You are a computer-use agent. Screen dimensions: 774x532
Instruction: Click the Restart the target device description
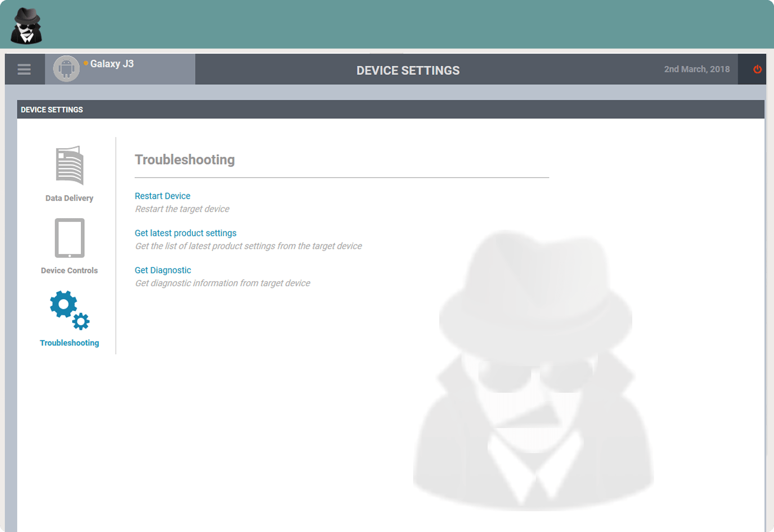pos(182,208)
